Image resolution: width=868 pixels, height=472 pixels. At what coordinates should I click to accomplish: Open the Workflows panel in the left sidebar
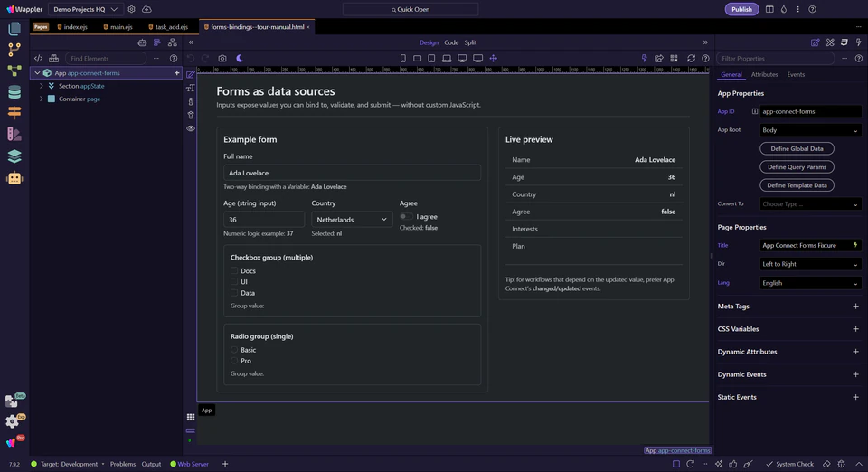click(x=14, y=71)
